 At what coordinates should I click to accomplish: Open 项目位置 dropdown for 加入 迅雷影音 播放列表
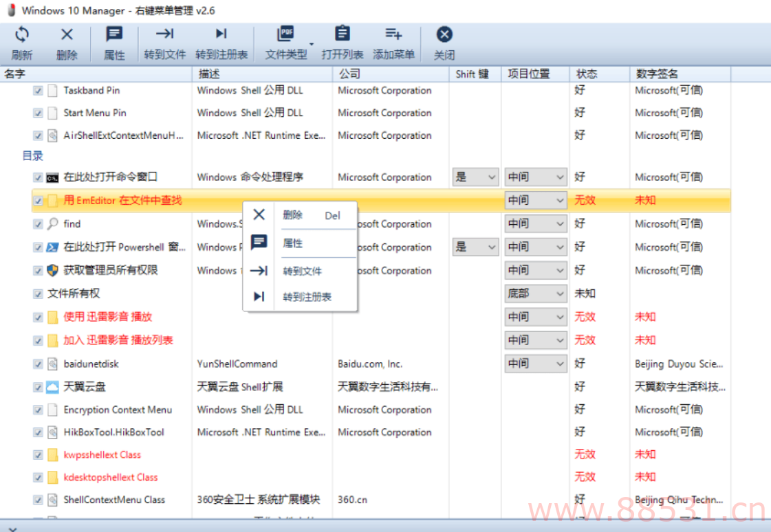(536, 340)
